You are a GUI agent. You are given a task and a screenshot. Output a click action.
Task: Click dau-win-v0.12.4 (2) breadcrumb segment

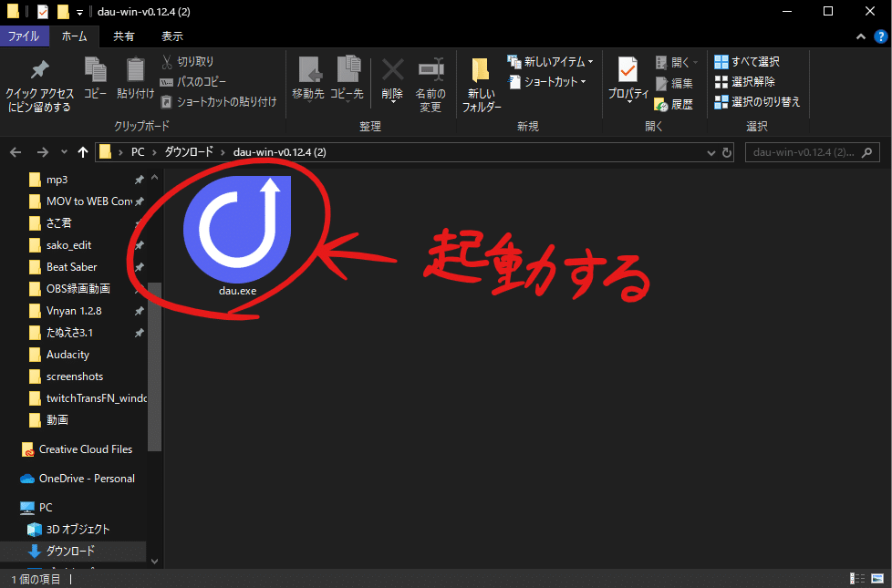pyautogui.click(x=280, y=152)
